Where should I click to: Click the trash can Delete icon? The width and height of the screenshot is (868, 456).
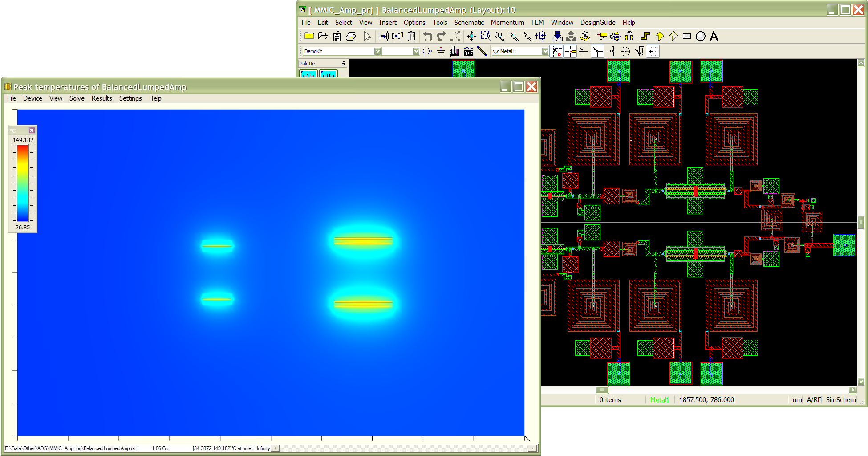[411, 37]
